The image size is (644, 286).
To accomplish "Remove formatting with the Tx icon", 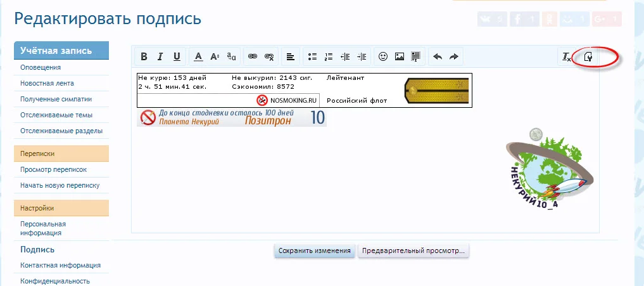I will (566, 57).
